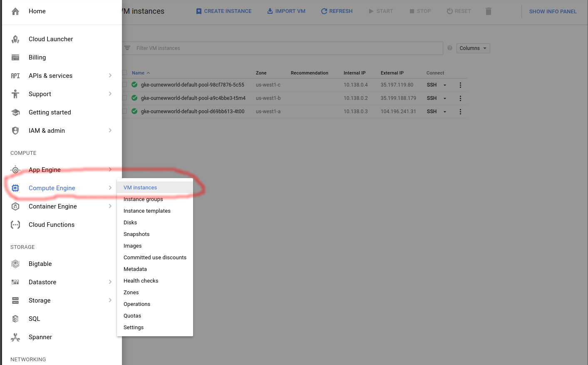The height and width of the screenshot is (365, 588).
Task: Tick checkbox for gke-ournewworld-default-pool-d69bb613-4t00
Action: click(124, 112)
